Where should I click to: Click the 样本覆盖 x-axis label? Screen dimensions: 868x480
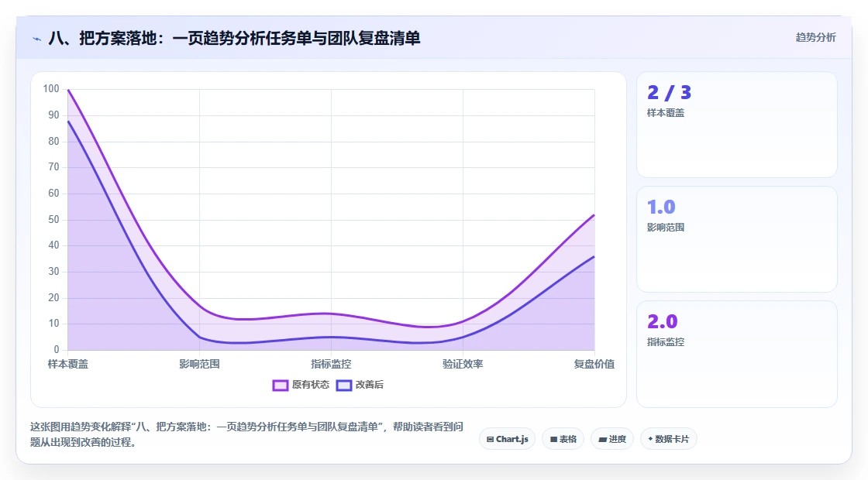[x=67, y=364]
